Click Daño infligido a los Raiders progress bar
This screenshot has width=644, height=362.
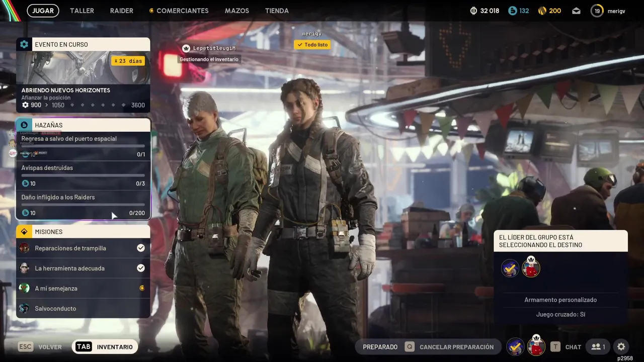[83, 205]
